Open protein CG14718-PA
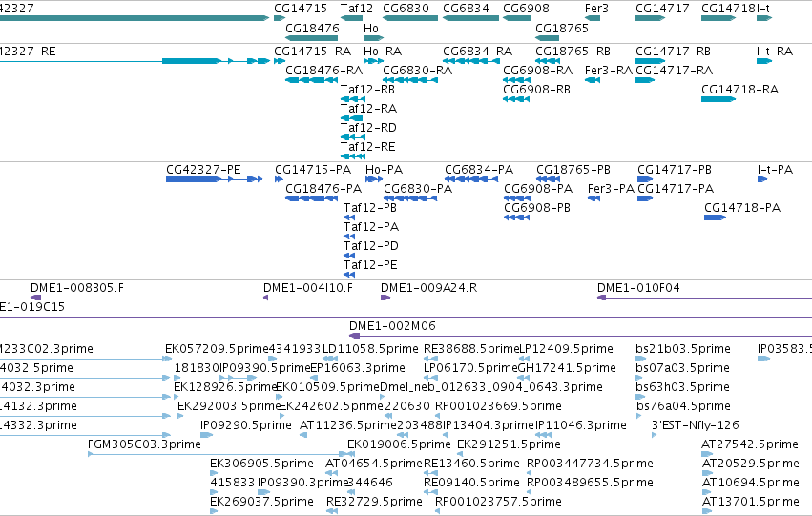812x516 pixels. coord(742,208)
